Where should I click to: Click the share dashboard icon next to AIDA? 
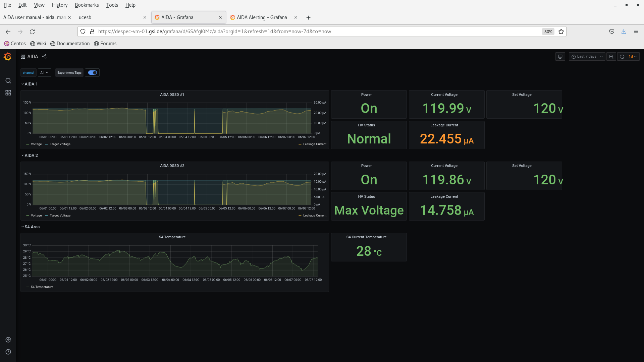tap(44, 57)
